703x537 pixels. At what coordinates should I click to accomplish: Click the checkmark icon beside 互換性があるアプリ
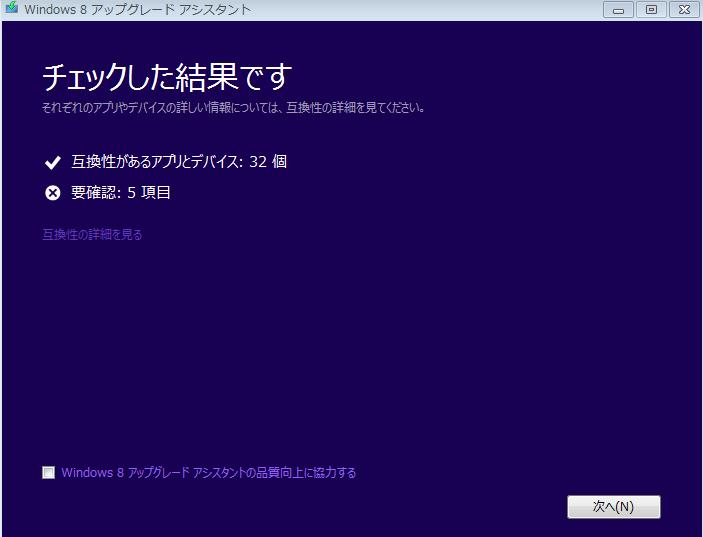53,162
